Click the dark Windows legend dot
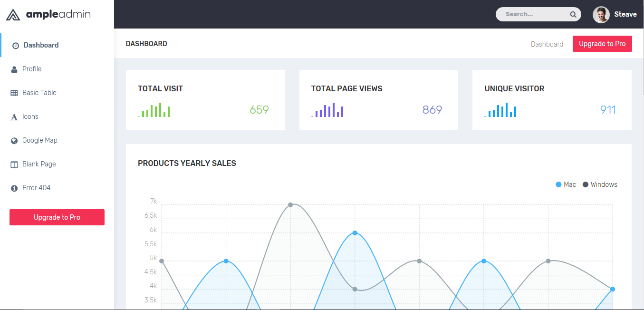This screenshot has width=644, height=310. [x=586, y=184]
